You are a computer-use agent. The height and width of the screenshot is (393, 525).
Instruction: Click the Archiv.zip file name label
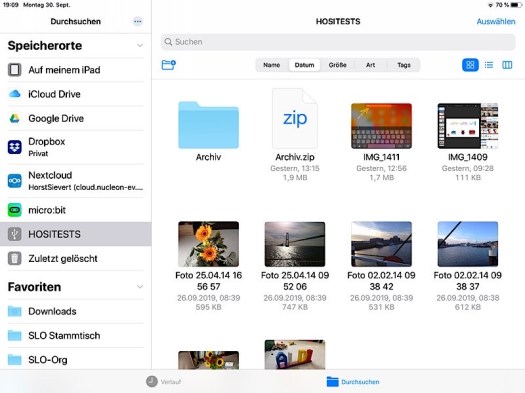point(295,157)
